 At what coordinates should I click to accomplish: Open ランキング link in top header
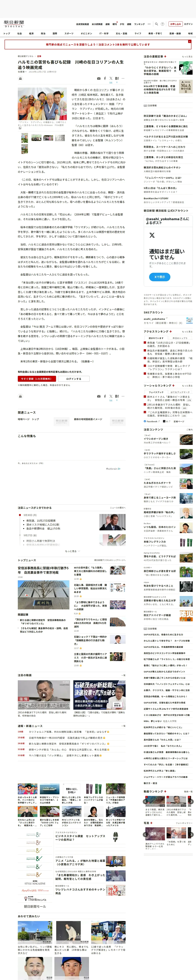(x=139, y=24)
